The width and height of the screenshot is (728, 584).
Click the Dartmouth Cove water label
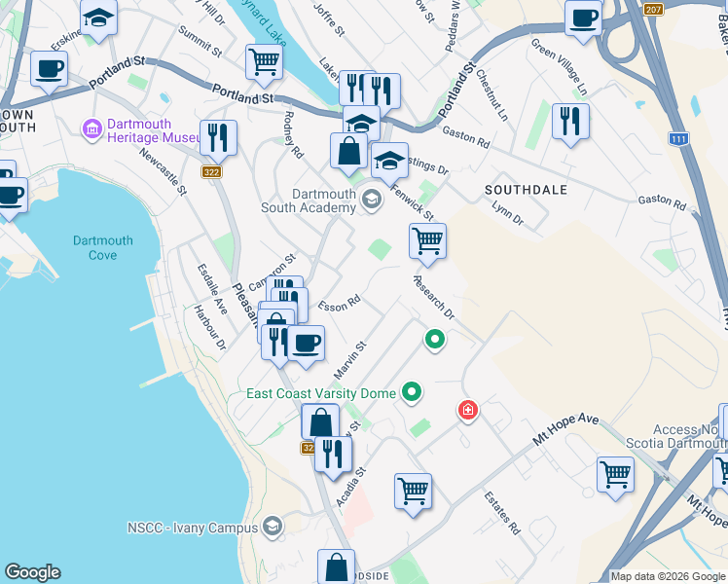[x=102, y=247]
